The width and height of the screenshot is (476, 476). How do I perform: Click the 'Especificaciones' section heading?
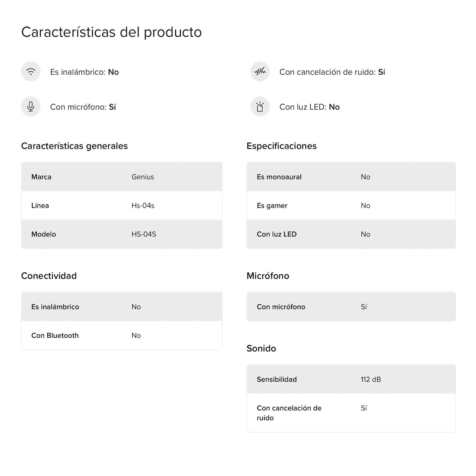coord(282,146)
